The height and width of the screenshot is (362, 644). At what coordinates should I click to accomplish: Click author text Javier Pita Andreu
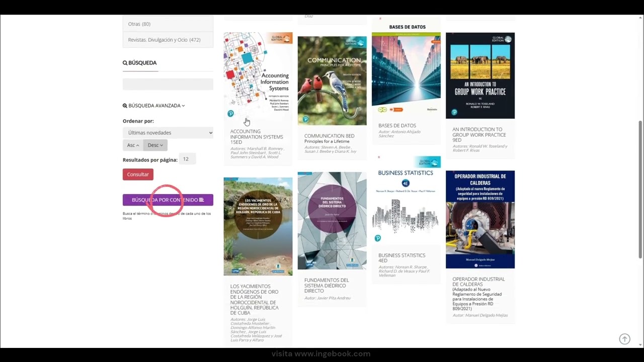(x=327, y=298)
